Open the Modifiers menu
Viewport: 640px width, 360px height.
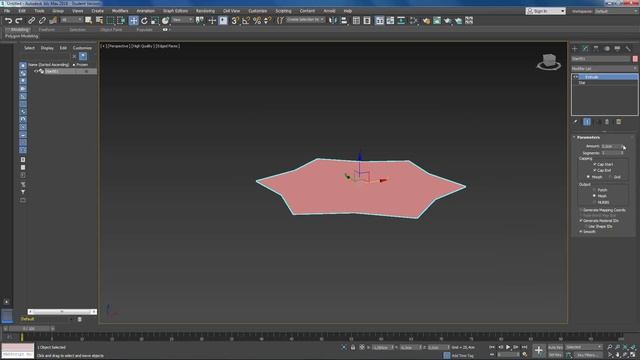click(x=120, y=11)
